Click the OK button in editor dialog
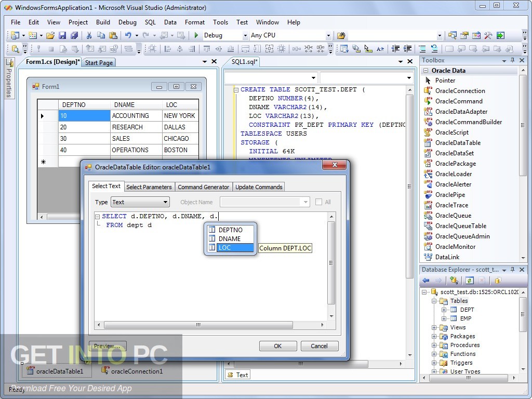The image size is (532, 399). click(x=278, y=346)
